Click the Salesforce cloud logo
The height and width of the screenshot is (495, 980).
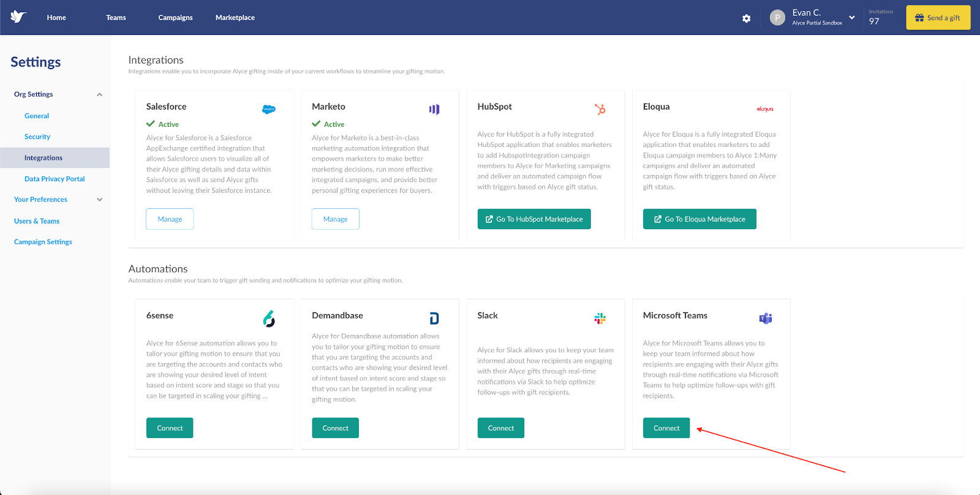(x=269, y=110)
